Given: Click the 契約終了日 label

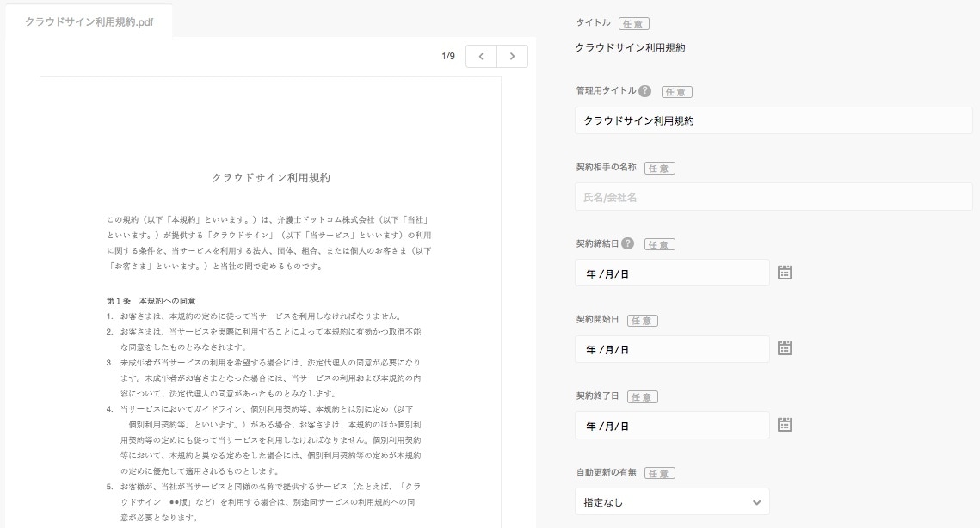Looking at the screenshot, I should point(597,396).
